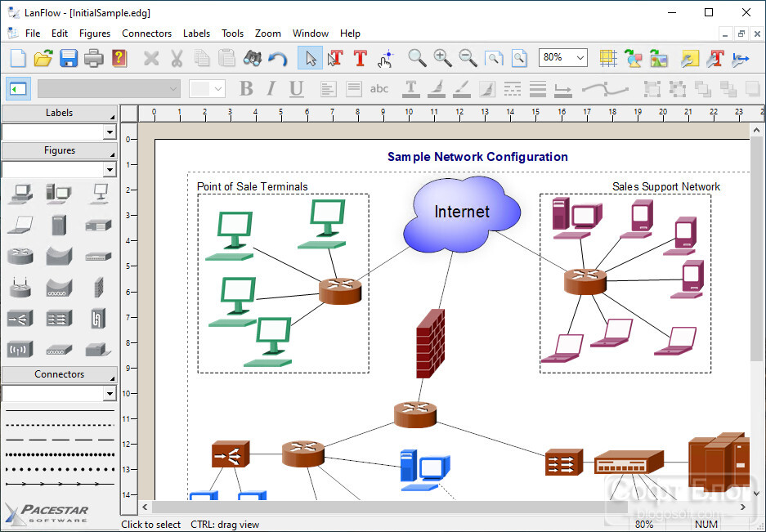Click the Sales Support Network label

click(665, 186)
